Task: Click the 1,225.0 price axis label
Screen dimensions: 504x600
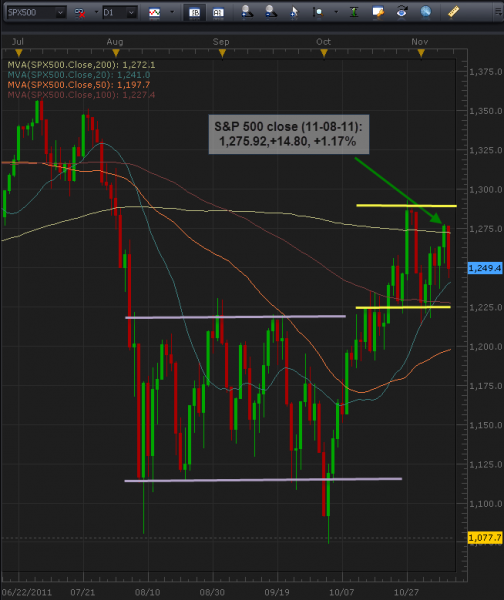Action: coord(486,308)
